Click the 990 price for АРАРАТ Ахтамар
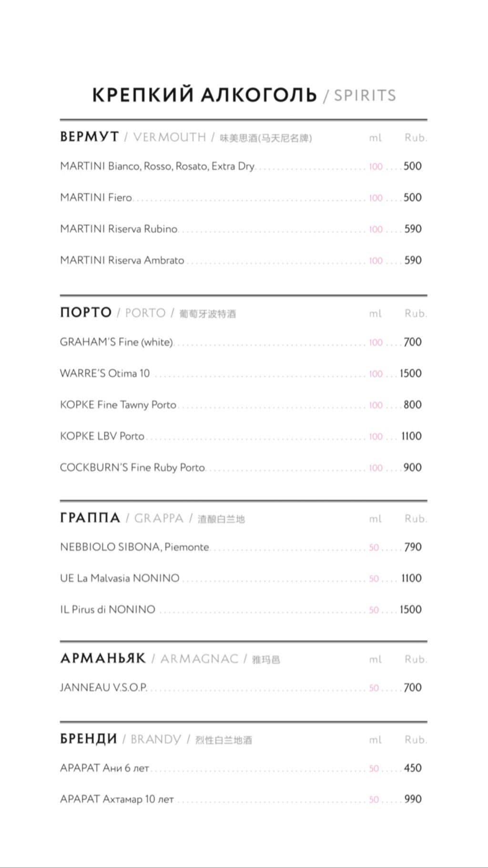The width and height of the screenshot is (488, 868). tap(413, 799)
